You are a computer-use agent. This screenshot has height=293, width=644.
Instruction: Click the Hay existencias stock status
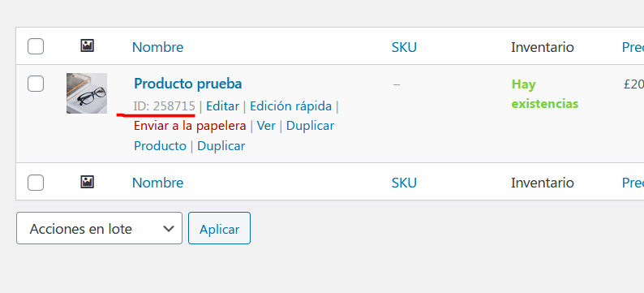coord(544,94)
